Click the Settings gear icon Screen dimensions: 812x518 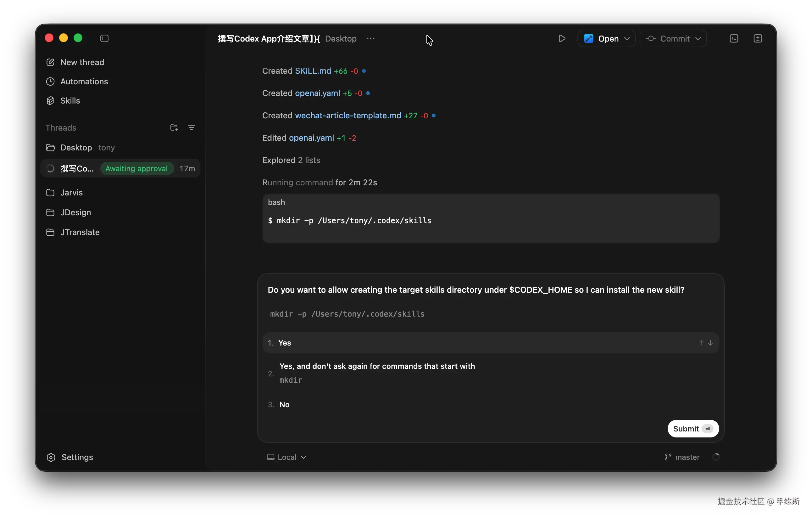(51, 457)
